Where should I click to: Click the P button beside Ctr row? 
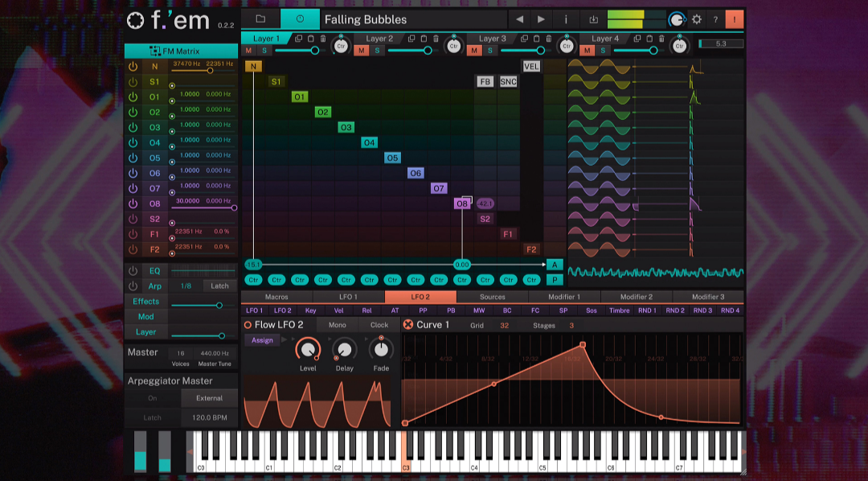click(x=555, y=279)
